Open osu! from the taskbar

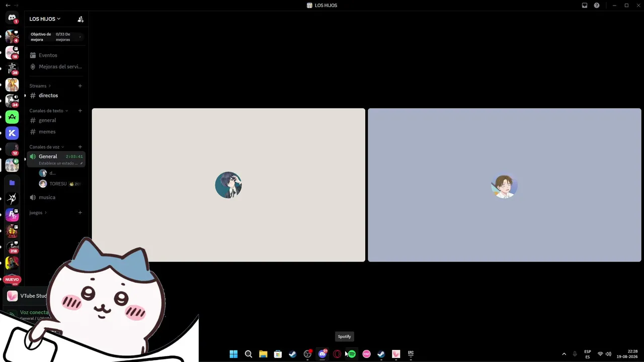(x=366, y=354)
